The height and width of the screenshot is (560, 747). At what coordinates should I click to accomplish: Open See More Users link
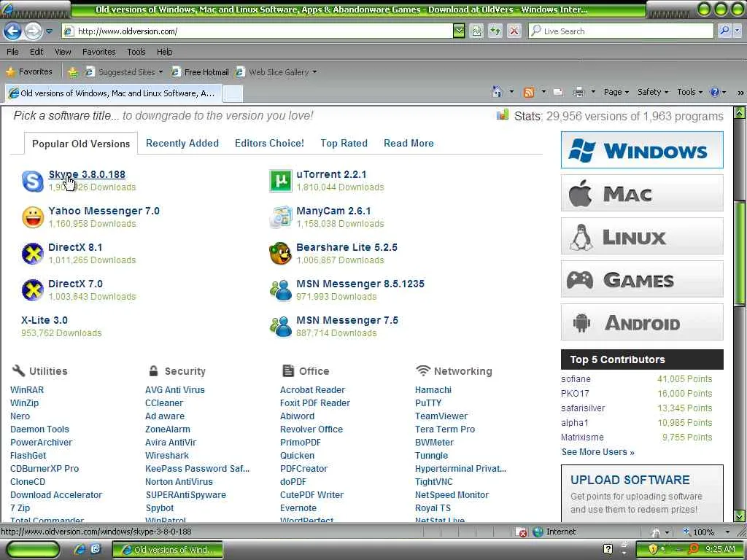(x=597, y=452)
